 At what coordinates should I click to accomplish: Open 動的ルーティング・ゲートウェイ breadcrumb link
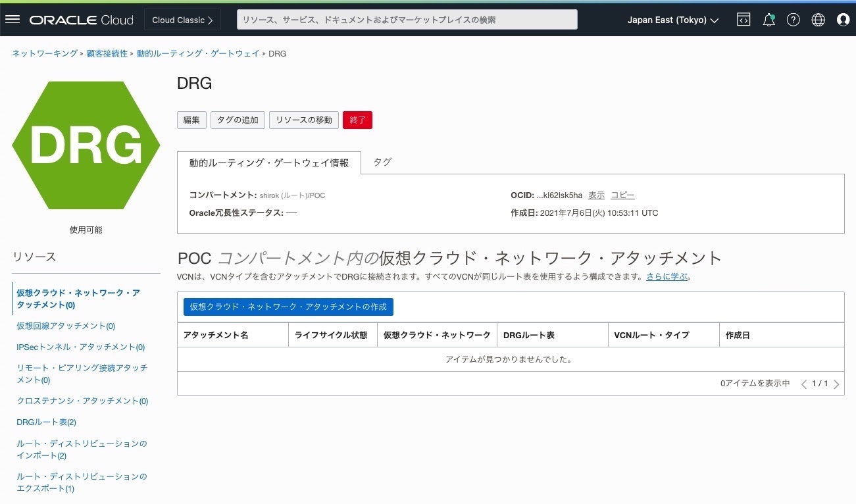198,53
